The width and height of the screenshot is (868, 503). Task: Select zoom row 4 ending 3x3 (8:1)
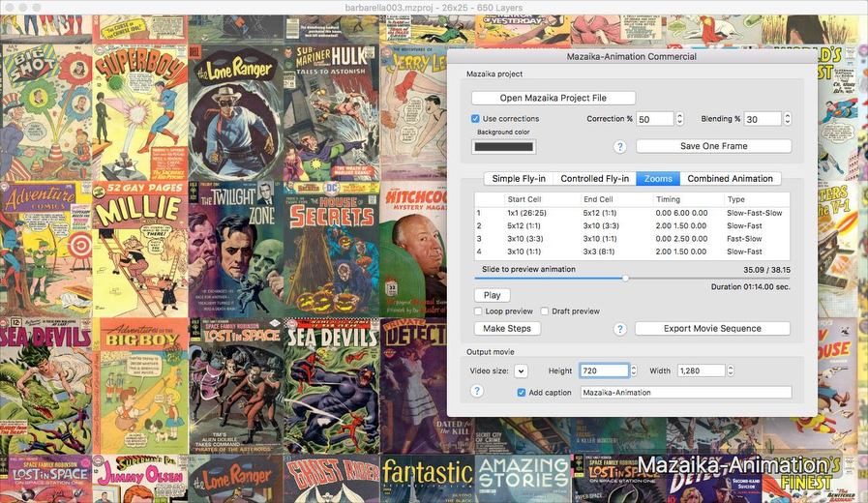[632, 251]
